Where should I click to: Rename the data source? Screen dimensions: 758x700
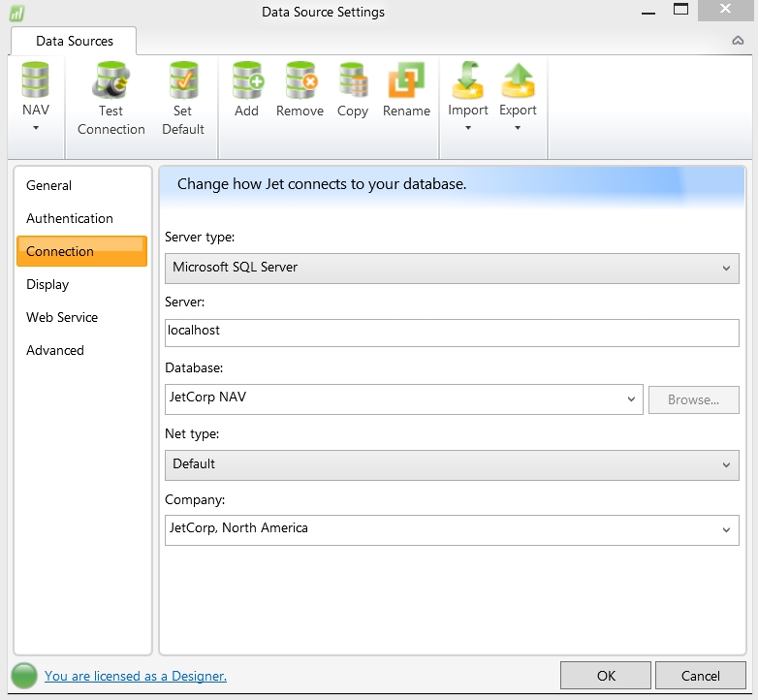coord(406,90)
